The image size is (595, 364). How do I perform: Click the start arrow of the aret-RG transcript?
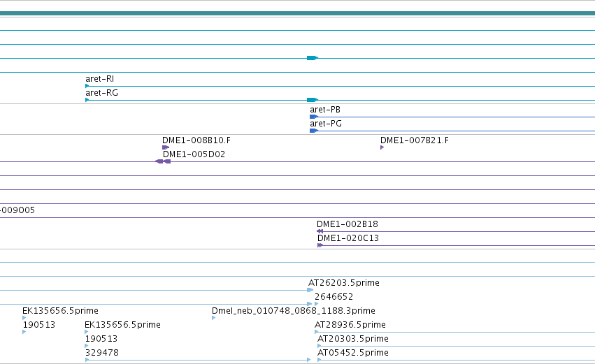coord(87,100)
